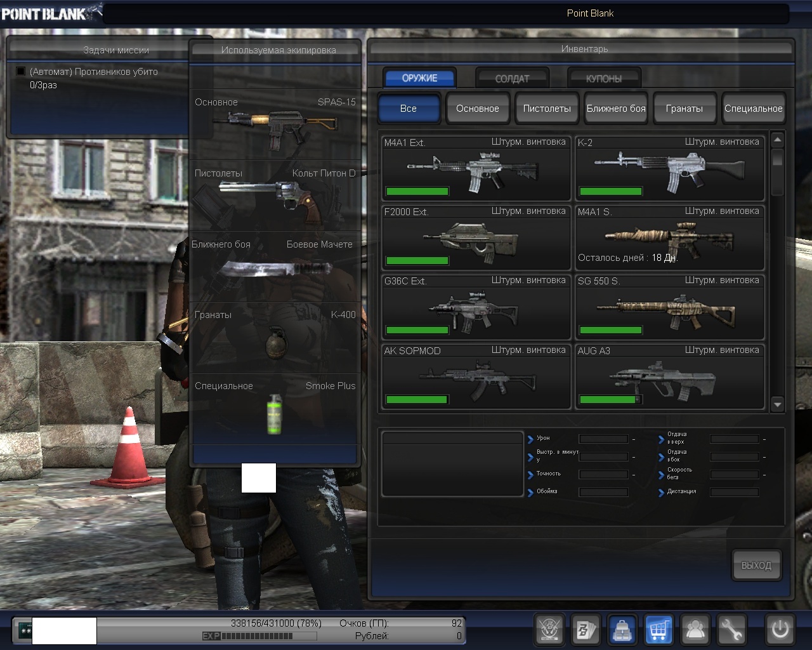
Task: Toggle the mission task checkbox
Action: [21, 72]
